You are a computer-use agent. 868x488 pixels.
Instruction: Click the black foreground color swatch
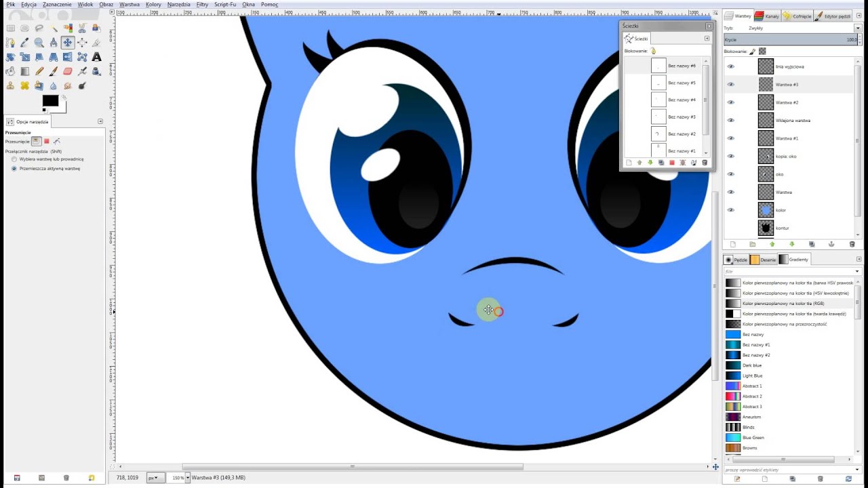tap(49, 100)
